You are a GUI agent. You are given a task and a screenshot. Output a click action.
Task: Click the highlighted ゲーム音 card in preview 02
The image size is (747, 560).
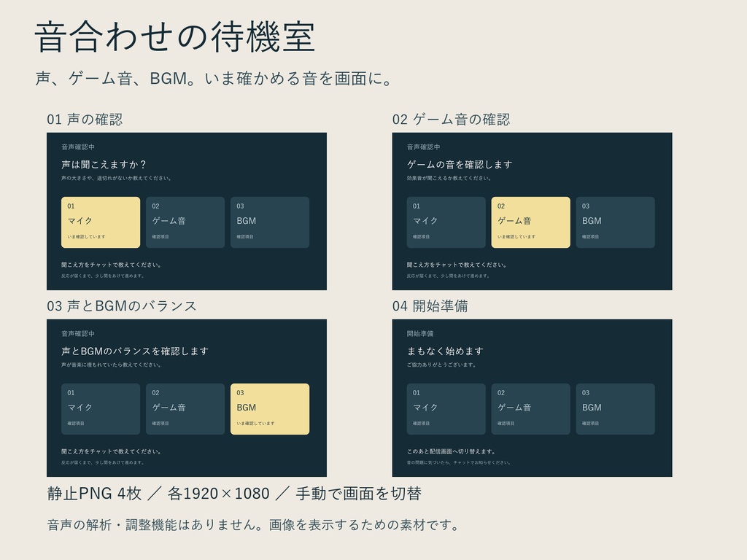531,222
